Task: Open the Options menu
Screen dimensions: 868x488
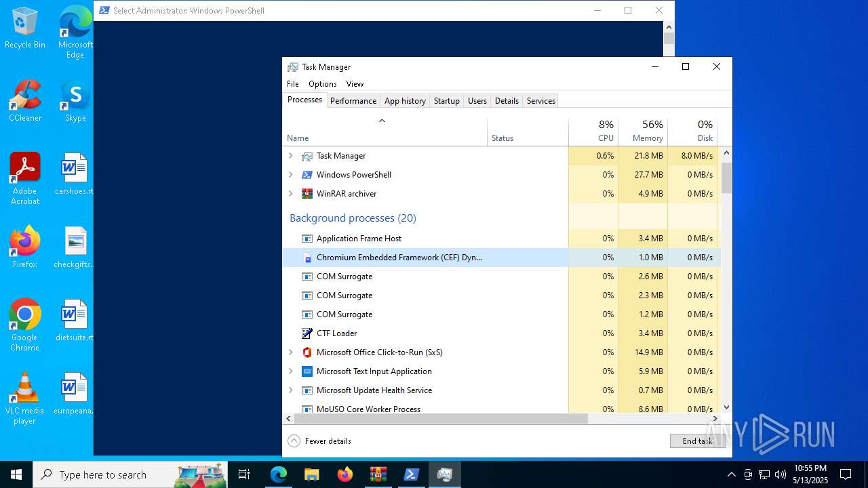Action: pyautogui.click(x=323, y=84)
